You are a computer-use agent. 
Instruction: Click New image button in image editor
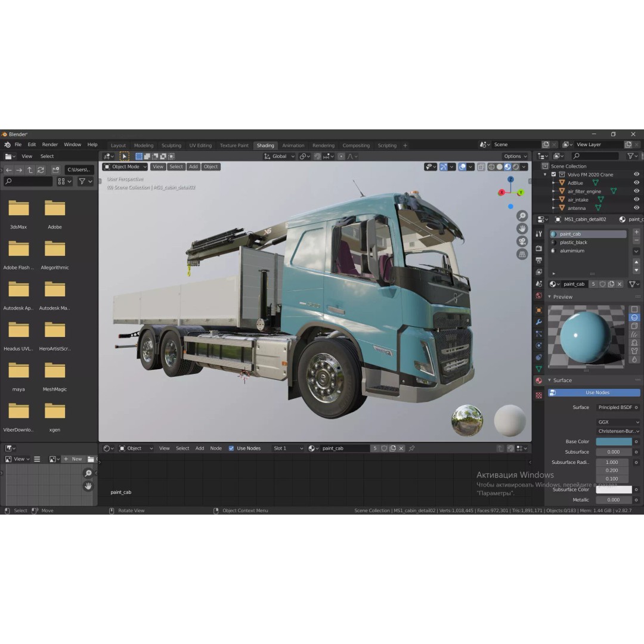(73, 459)
